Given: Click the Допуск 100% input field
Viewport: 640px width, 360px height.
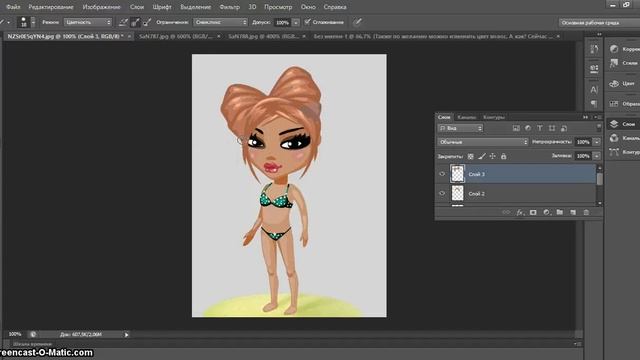Looking at the screenshot, I should pos(282,22).
